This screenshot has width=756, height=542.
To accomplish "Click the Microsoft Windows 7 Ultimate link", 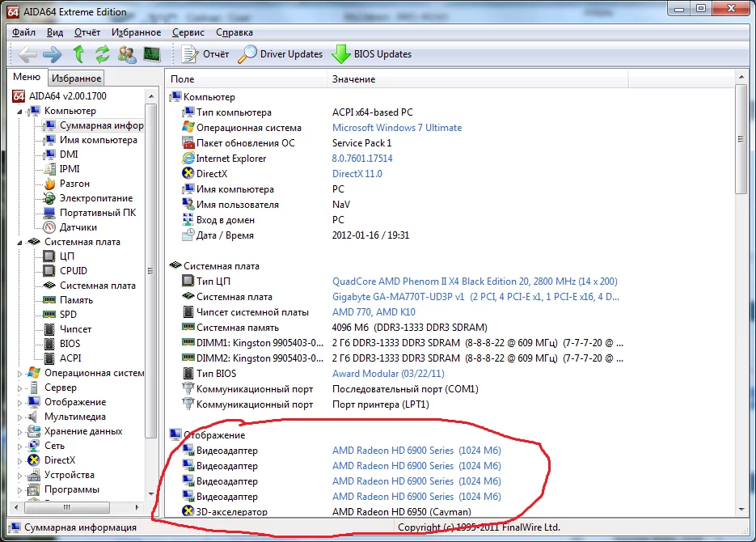I will [396, 128].
